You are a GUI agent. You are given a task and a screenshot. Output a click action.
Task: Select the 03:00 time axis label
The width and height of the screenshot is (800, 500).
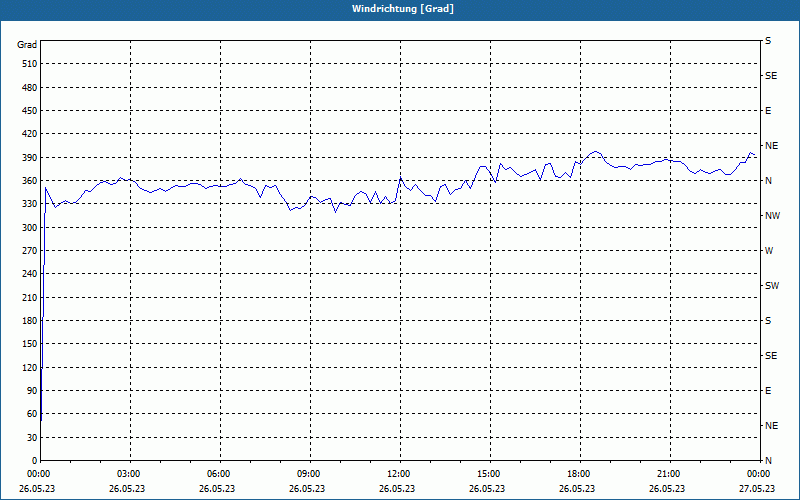130,474
